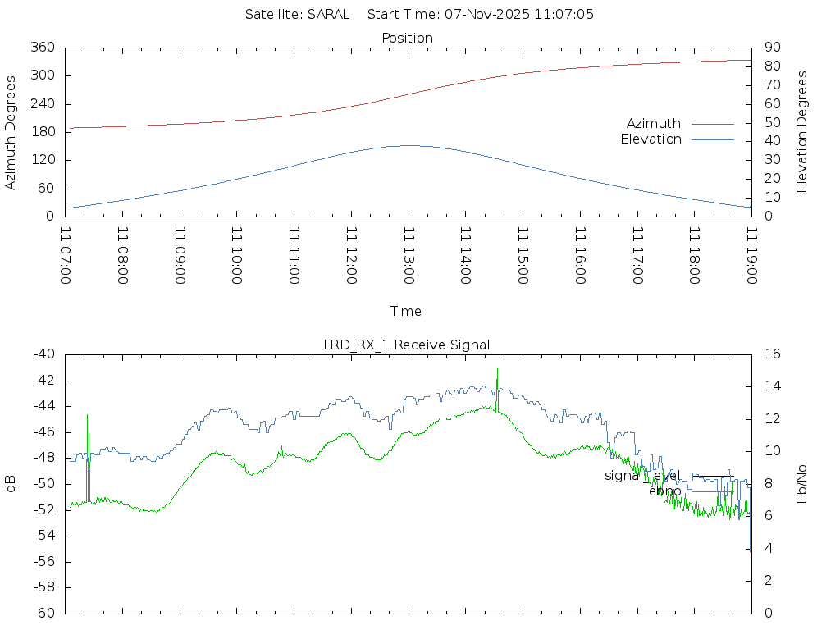Click the Time x-axis label
The image size is (840, 630).
(x=406, y=312)
